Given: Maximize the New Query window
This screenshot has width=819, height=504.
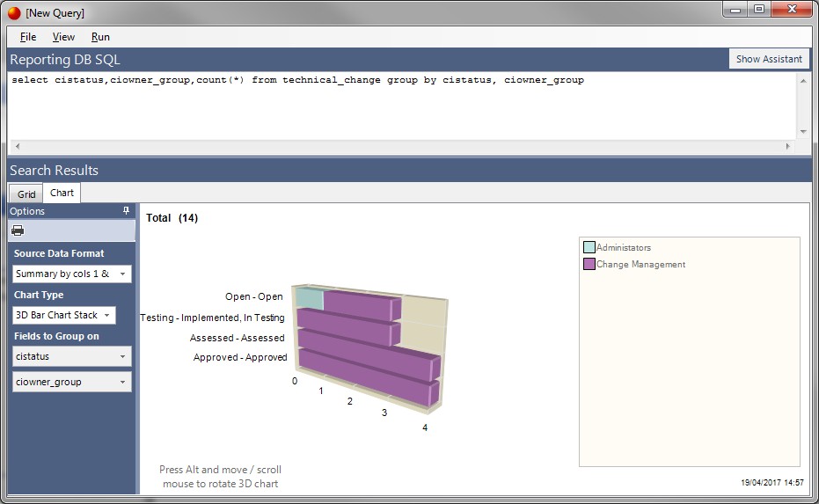Looking at the screenshot, I should coord(759,9).
